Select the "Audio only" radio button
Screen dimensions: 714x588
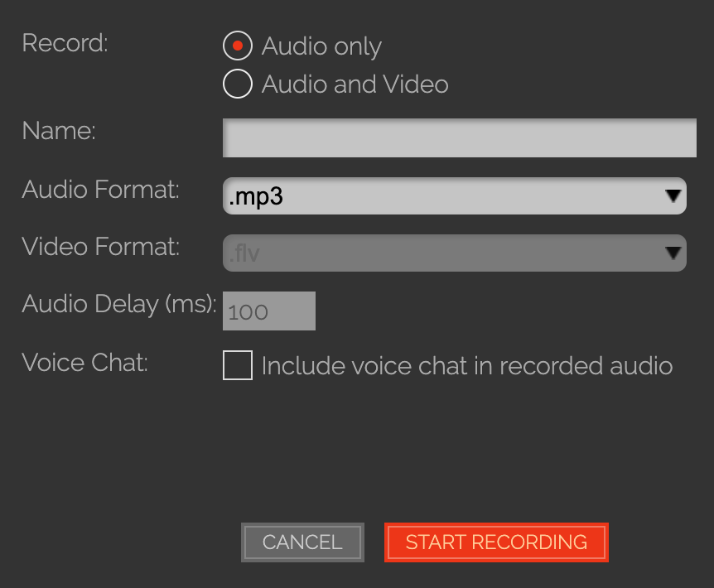pyautogui.click(x=238, y=46)
